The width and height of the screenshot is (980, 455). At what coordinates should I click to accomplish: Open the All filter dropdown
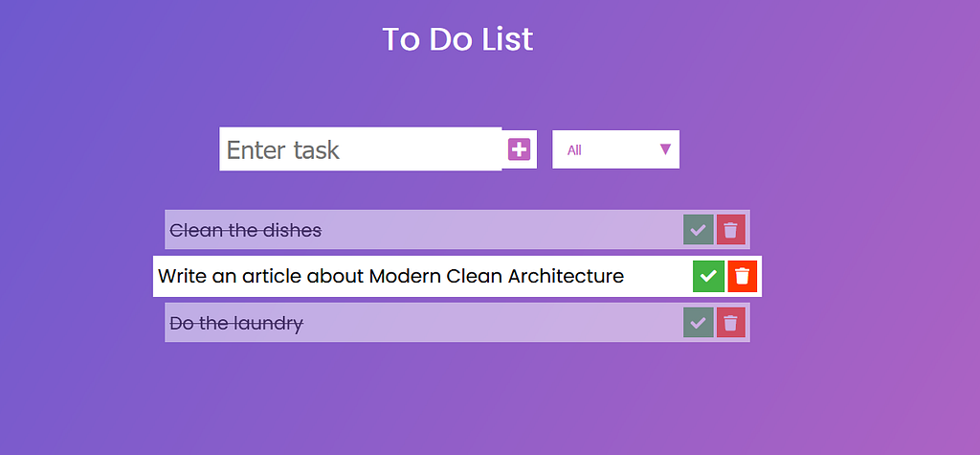[x=615, y=149]
